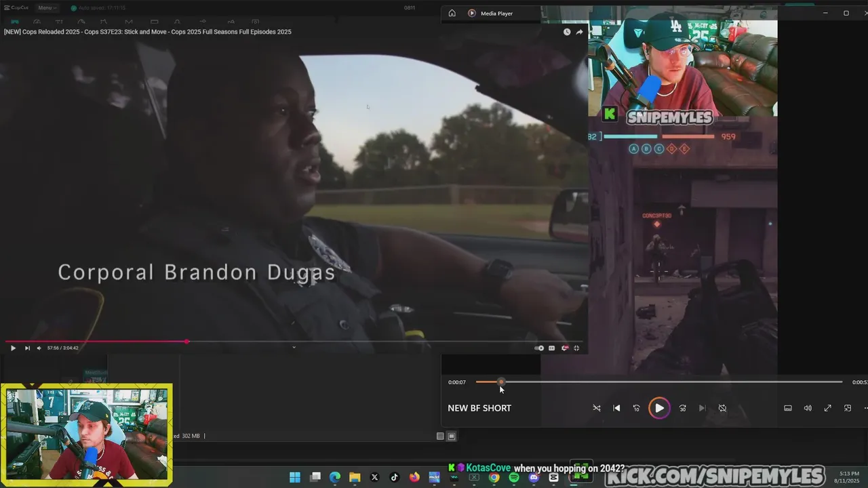Skip to next YouTube video
Screen dimensions: 868x488
pos(27,348)
